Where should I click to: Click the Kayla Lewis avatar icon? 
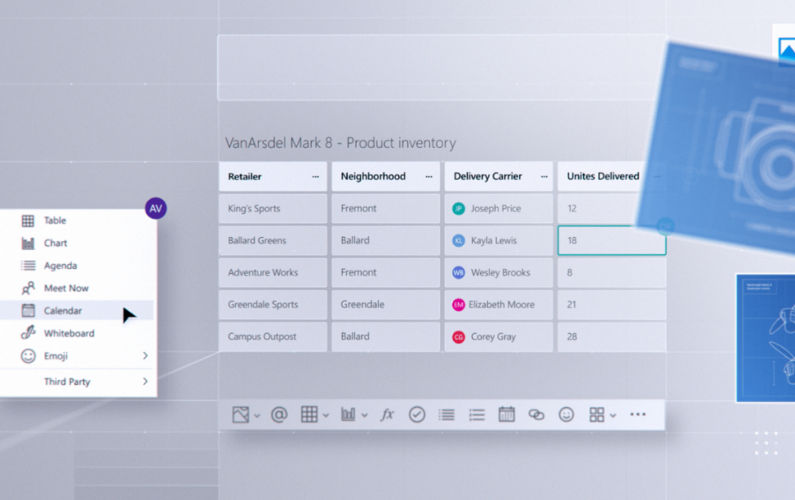pyautogui.click(x=458, y=240)
